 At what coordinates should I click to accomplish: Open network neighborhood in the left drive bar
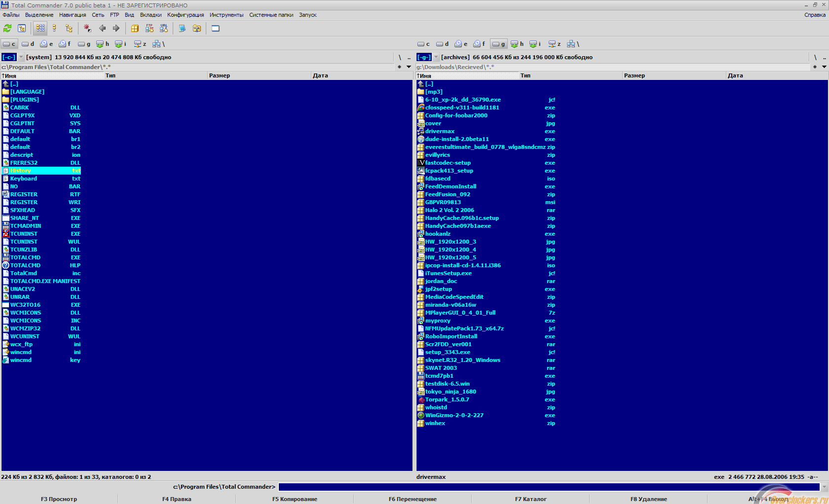pyautogui.click(x=158, y=44)
